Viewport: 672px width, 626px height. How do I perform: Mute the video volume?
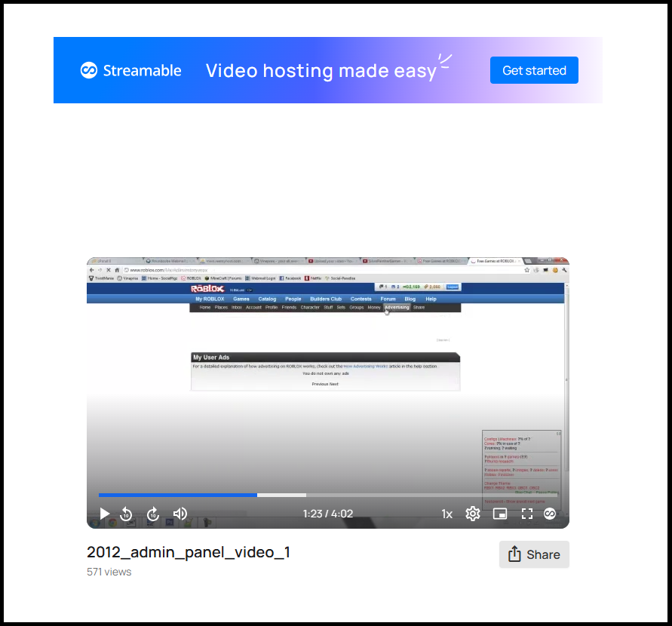click(x=180, y=514)
